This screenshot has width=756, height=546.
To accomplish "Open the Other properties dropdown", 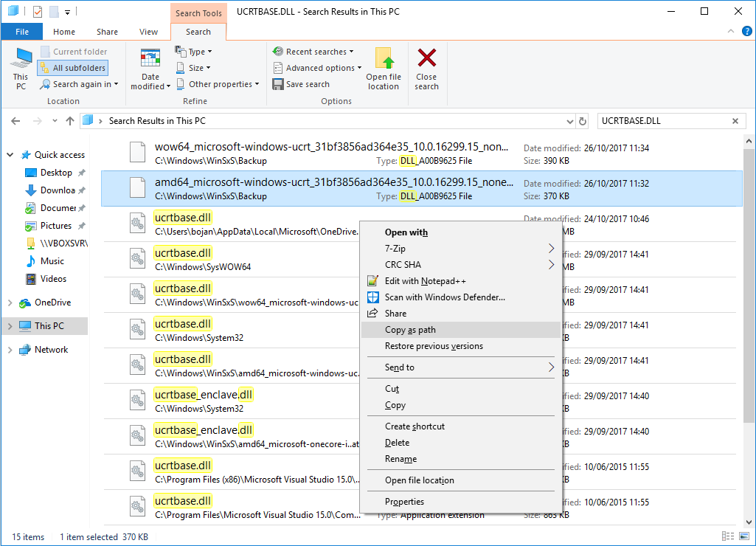I will (218, 84).
